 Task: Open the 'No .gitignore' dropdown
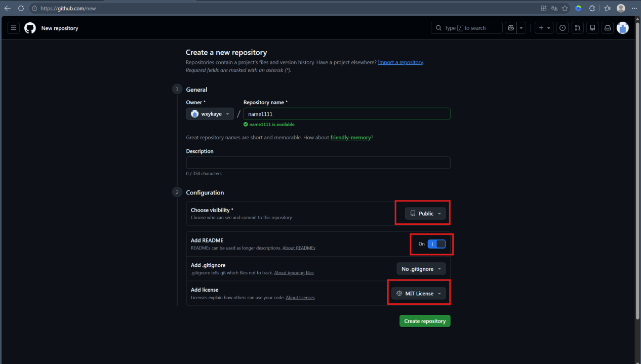click(x=421, y=269)
